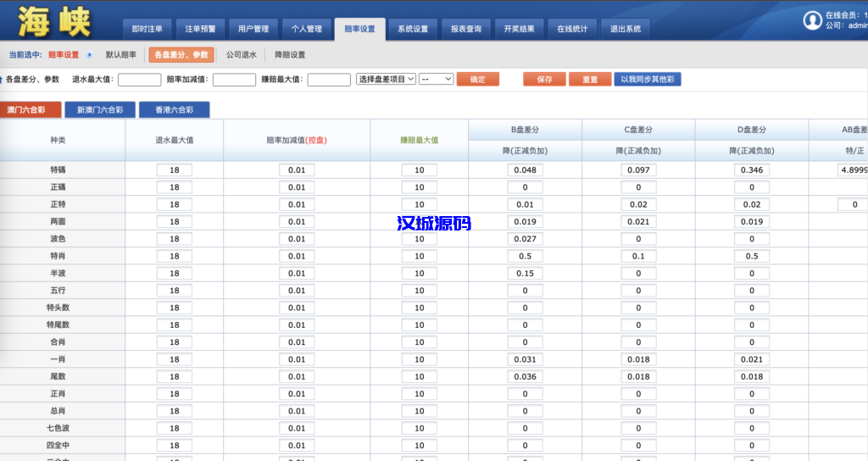Open the 即时注单 menu tab

point(147,30)
